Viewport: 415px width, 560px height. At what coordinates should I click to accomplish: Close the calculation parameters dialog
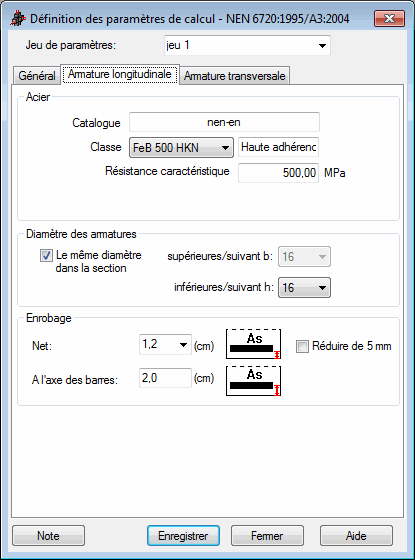389,18
